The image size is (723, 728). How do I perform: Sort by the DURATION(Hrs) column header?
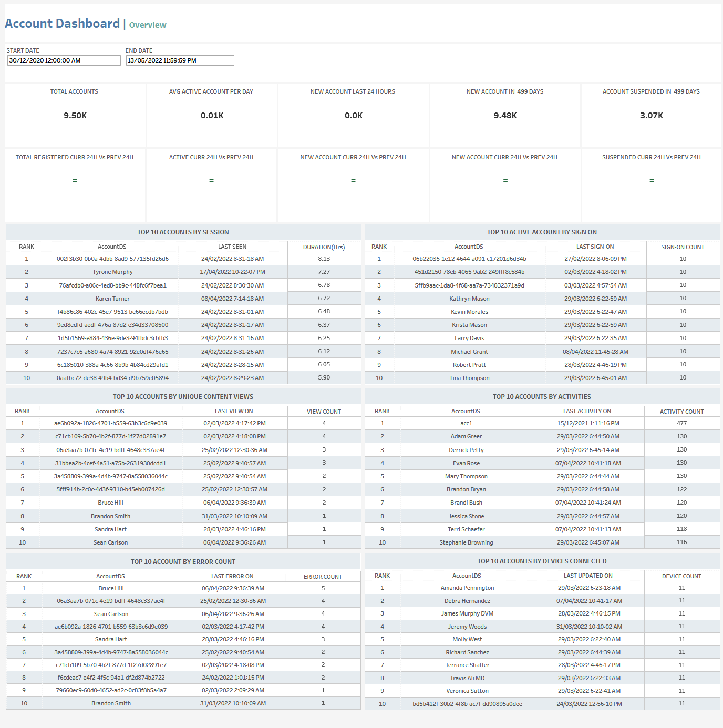coord(324,247)
